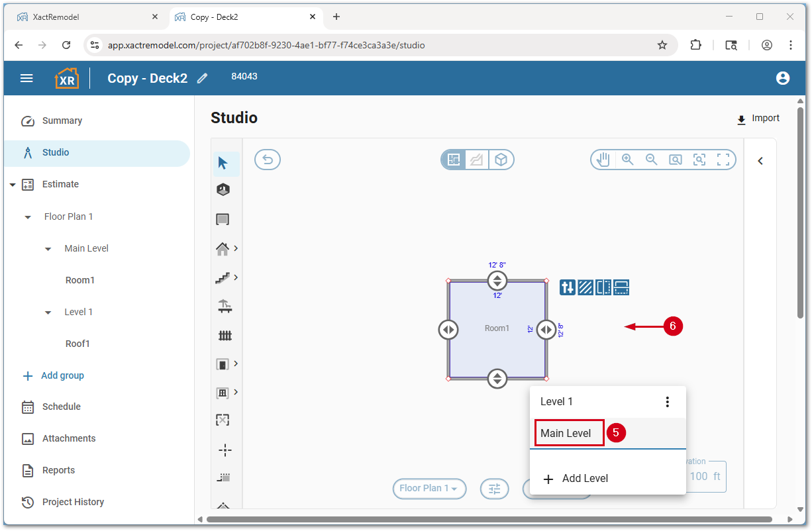Toggle the elevation view mode
This screenshot has width=812, height=531.
click(x=477, y=160)
